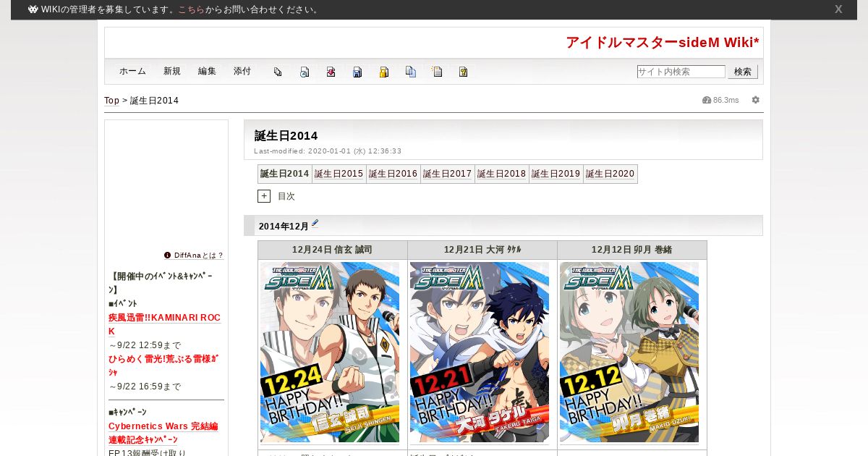Image resolution: width=868 pixels, height=456 pixels.
Task: Open the ホーム menu item
Action: coord(132,72)
